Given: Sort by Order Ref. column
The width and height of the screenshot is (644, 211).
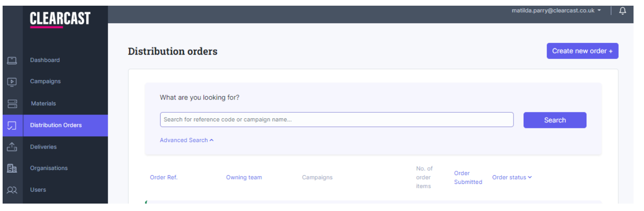Looking at the screenshot, I should 164,177.
